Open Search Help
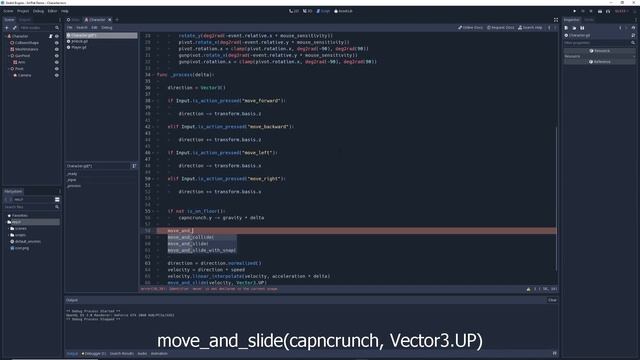640x360 pixels. (530, 28)
